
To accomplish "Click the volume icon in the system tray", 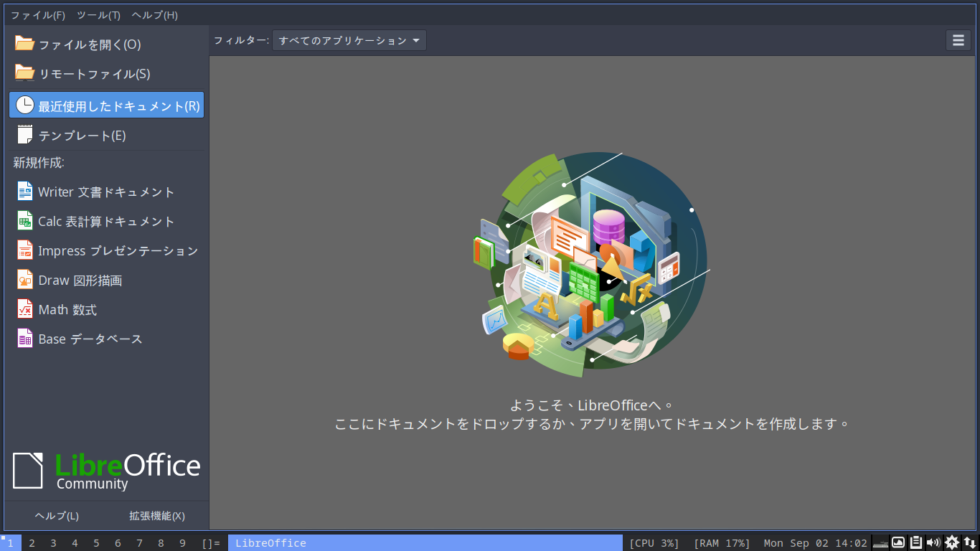I will [934, 543].
